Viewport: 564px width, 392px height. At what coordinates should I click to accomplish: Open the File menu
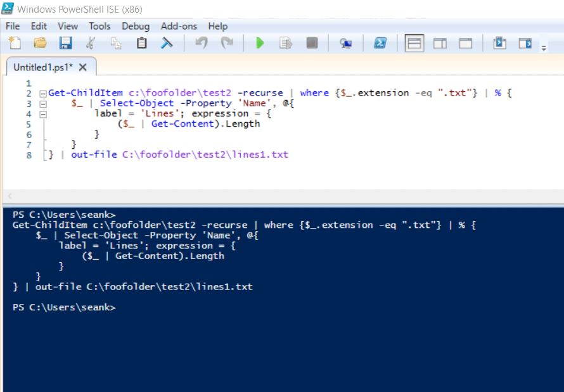tap(13, 26)
